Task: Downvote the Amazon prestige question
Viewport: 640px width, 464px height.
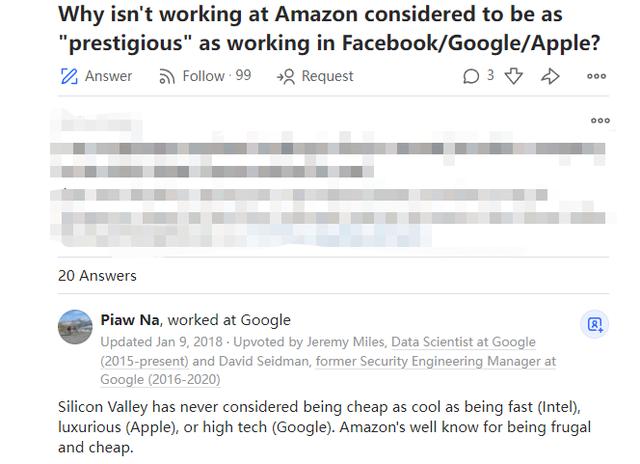Action: tap(514, 76)
